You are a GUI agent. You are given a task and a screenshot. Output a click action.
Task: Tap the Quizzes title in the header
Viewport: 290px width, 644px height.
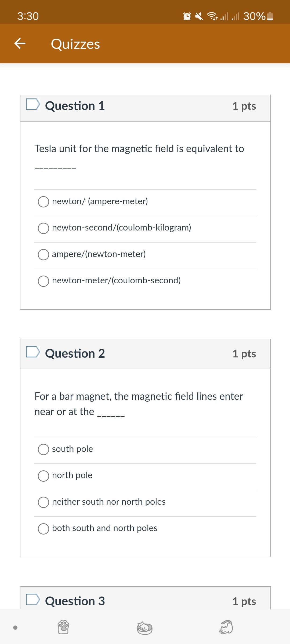coord(75,44)
